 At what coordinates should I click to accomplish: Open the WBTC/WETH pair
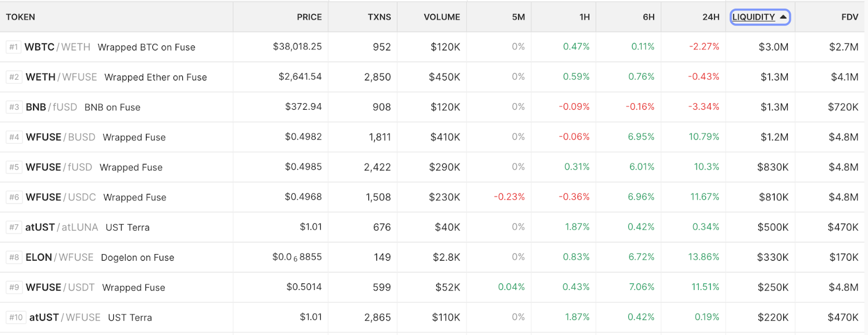(58, 47)
